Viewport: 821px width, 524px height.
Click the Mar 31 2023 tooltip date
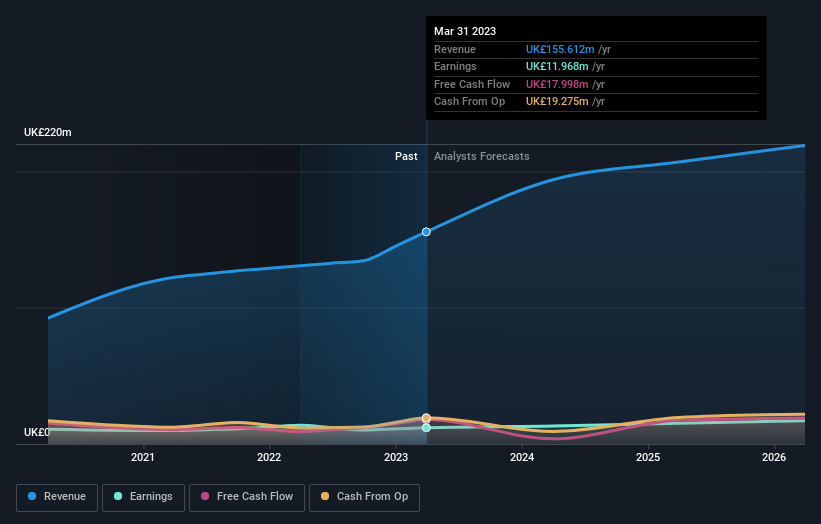pyautogui.click(x=465, y=31)
